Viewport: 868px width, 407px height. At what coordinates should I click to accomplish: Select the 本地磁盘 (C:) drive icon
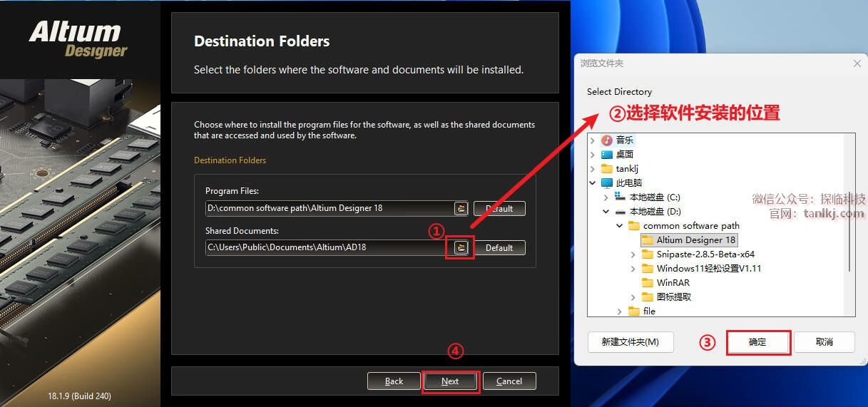[x=621, y=197]
